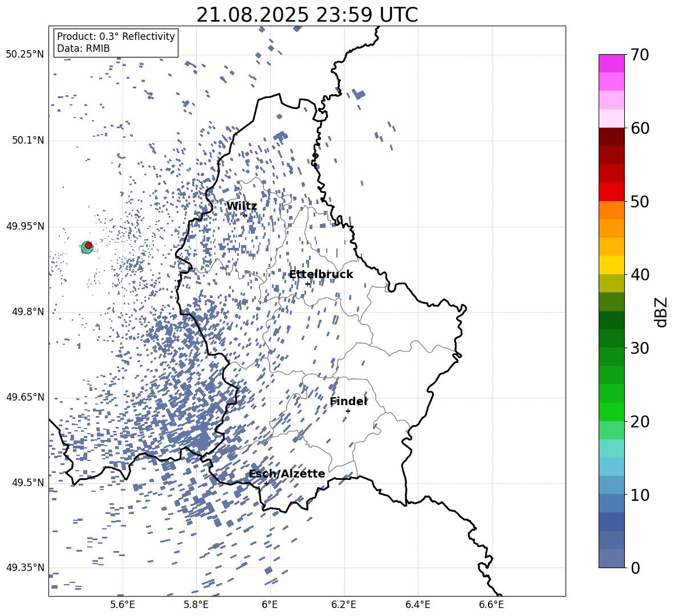The image size is (675, 616).
Task: Click the 49.65°N latitude label
Action: [x=25, y=398]
